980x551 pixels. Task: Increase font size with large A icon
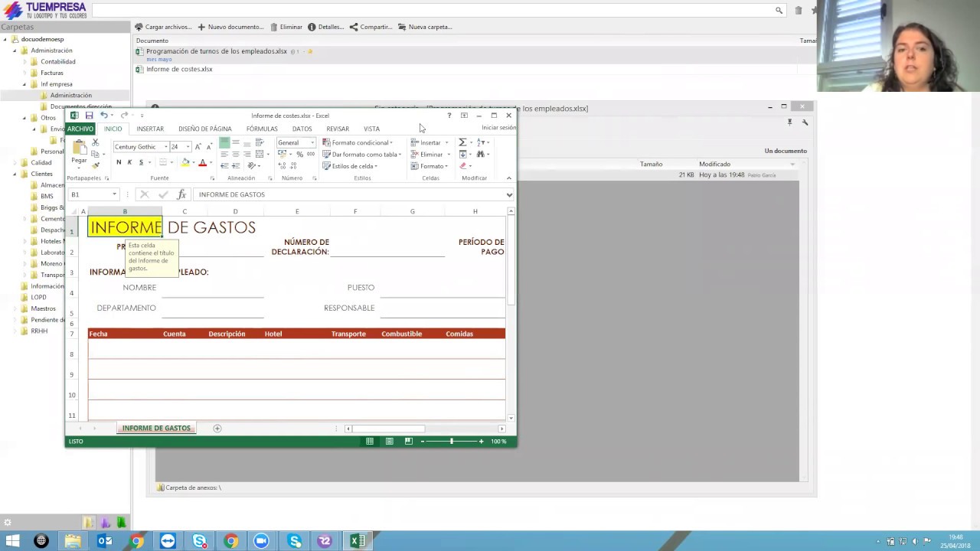pyautogui.click(x=198, y=146)
